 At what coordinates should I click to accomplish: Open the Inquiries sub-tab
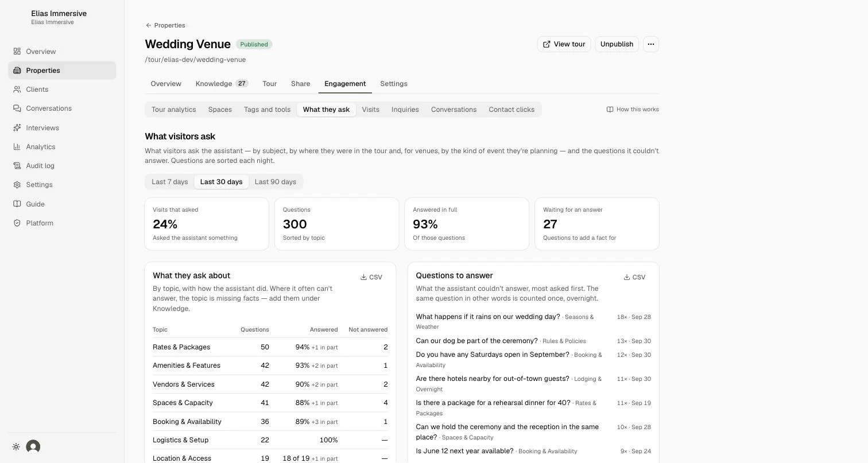pos(405,110)
